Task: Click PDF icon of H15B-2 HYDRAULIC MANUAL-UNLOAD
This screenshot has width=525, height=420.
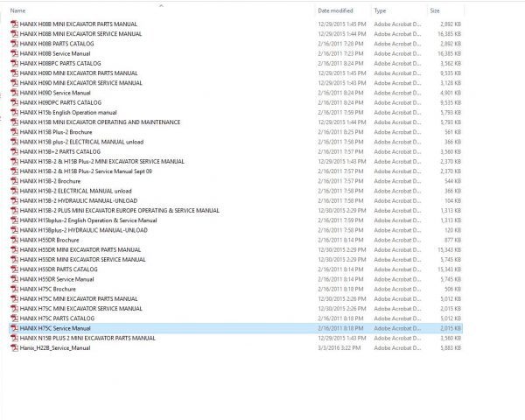Action: (x=14, y=200)
